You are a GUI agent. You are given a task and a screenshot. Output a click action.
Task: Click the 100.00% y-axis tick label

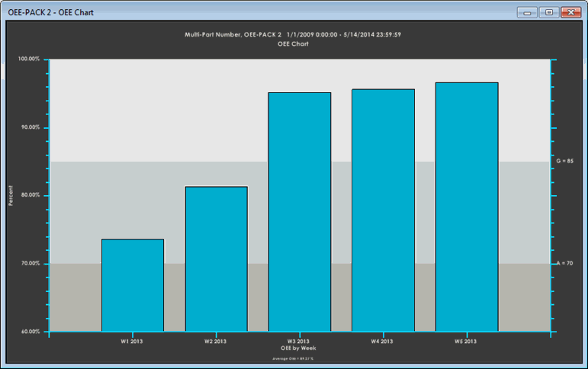(x=29, y=59)
